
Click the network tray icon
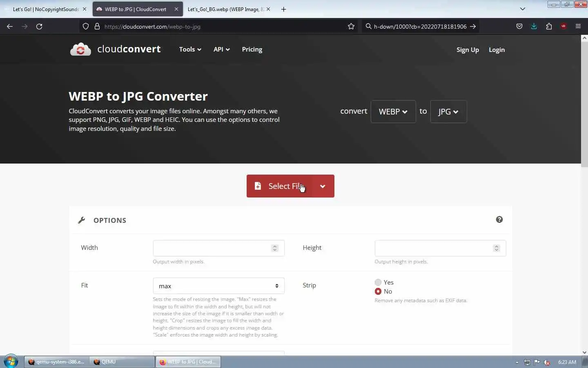[x=527, y=362]
